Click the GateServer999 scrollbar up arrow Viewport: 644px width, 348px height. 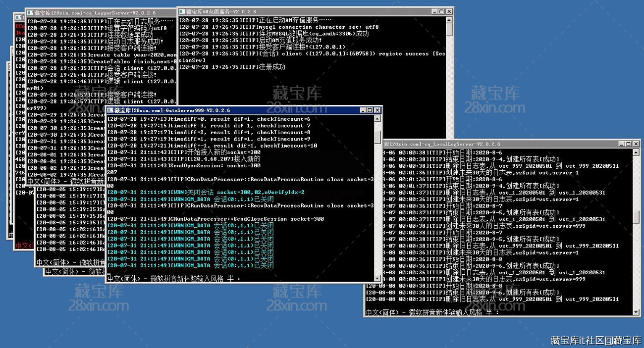point(377,118)
